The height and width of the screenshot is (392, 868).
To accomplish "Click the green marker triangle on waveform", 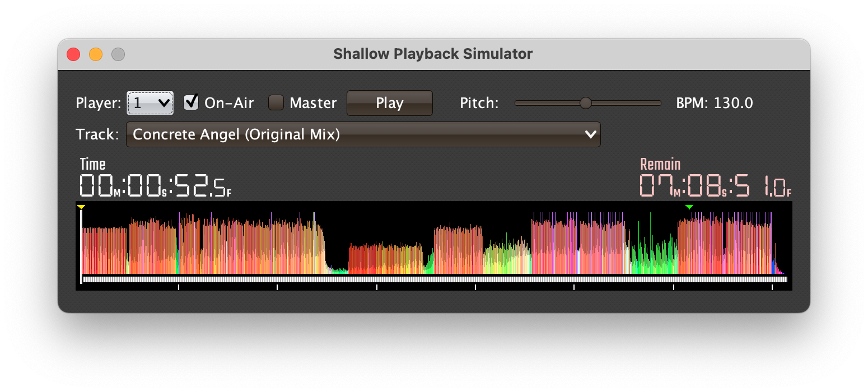I will pyautogui.click(x=689, y=207).
